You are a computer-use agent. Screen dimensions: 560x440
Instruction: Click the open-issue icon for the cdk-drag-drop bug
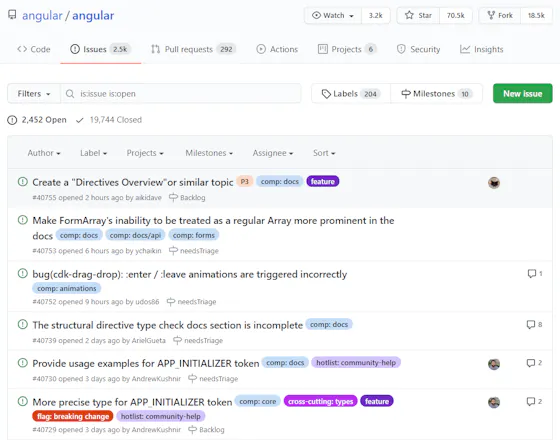(22, 274)
